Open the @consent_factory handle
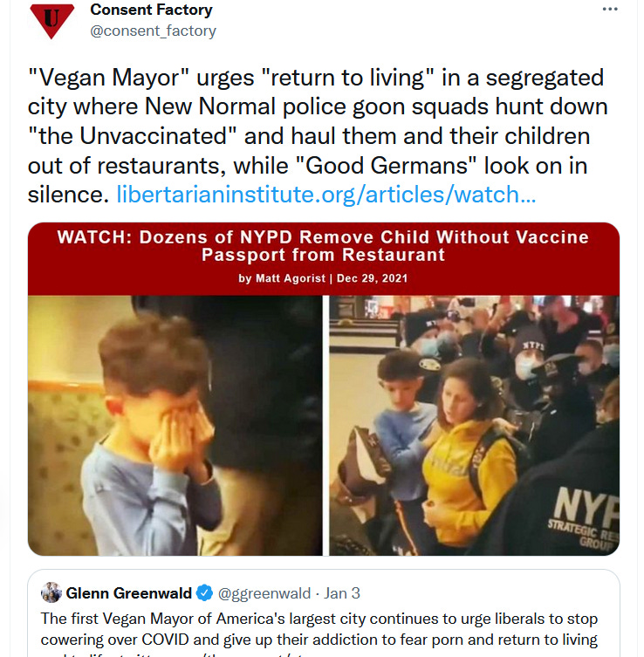 pyautogui.click(x=153, y=31)
